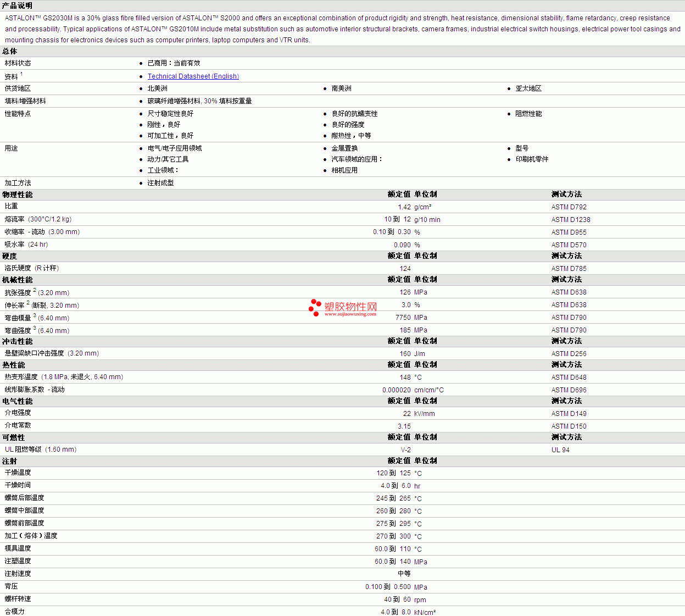This screenshot has height=616, width=685.
Task: Click the 电气/电子应用领域 usage item
Action: [x=174, y=148]
